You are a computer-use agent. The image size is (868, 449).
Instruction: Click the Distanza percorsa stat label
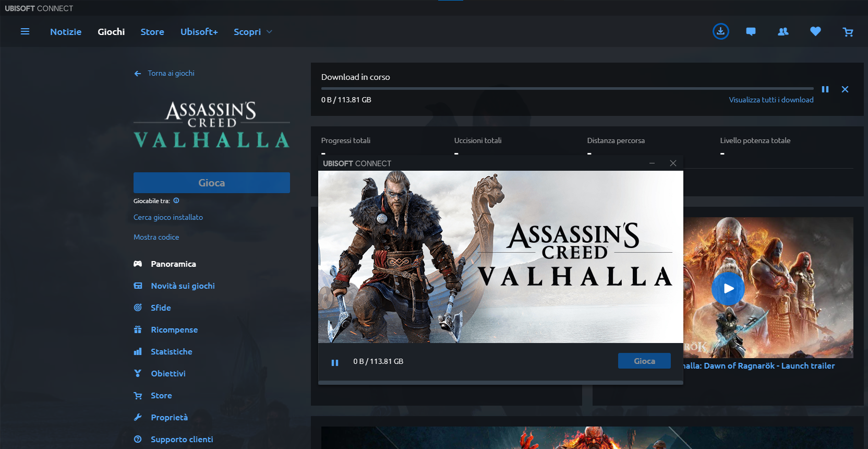coord(616,140)
